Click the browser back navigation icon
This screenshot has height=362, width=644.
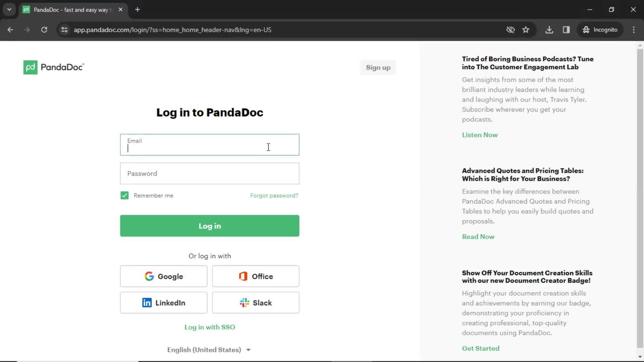[11, 30]
